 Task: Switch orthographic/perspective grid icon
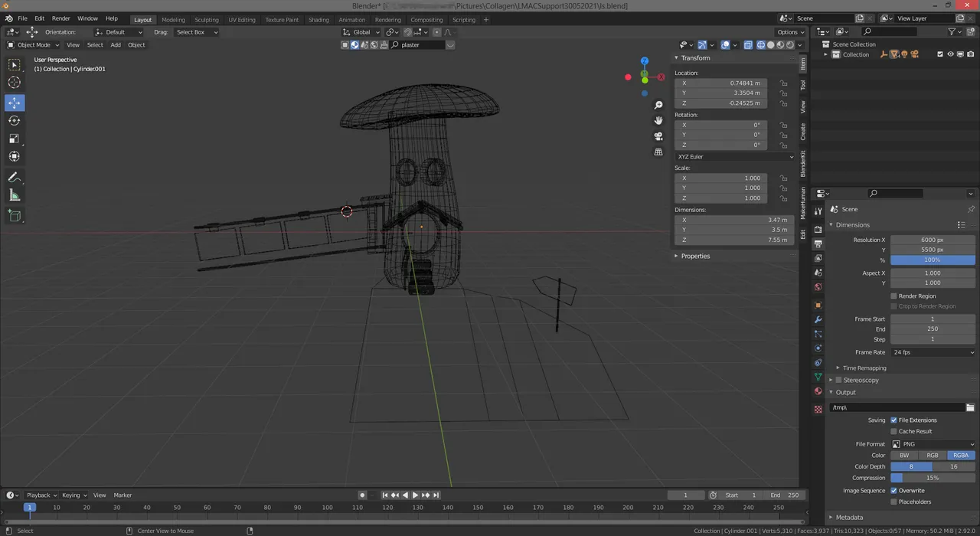click(658, 152)
